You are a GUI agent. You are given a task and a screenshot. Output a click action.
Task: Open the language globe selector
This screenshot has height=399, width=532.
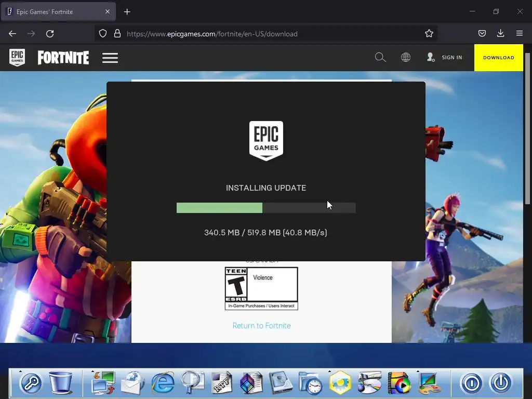point(405,57)
